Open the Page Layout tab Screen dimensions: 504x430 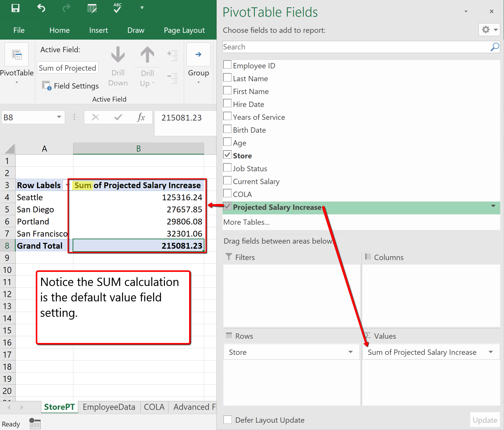(x=184, y=30)
